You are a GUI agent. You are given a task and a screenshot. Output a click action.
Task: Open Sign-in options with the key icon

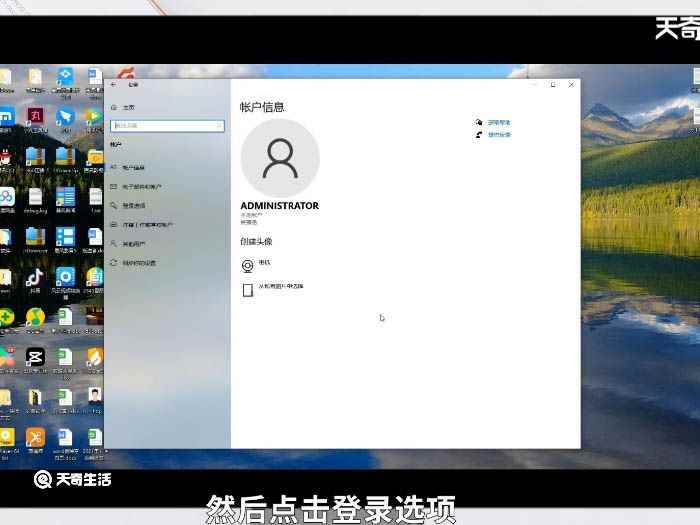coord(128,205)
